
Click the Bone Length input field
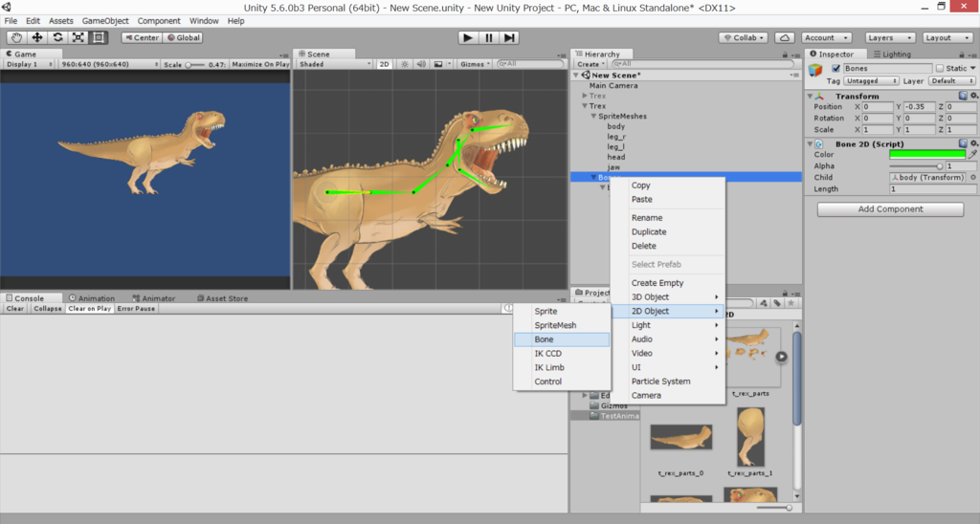(x=932, y=189)
